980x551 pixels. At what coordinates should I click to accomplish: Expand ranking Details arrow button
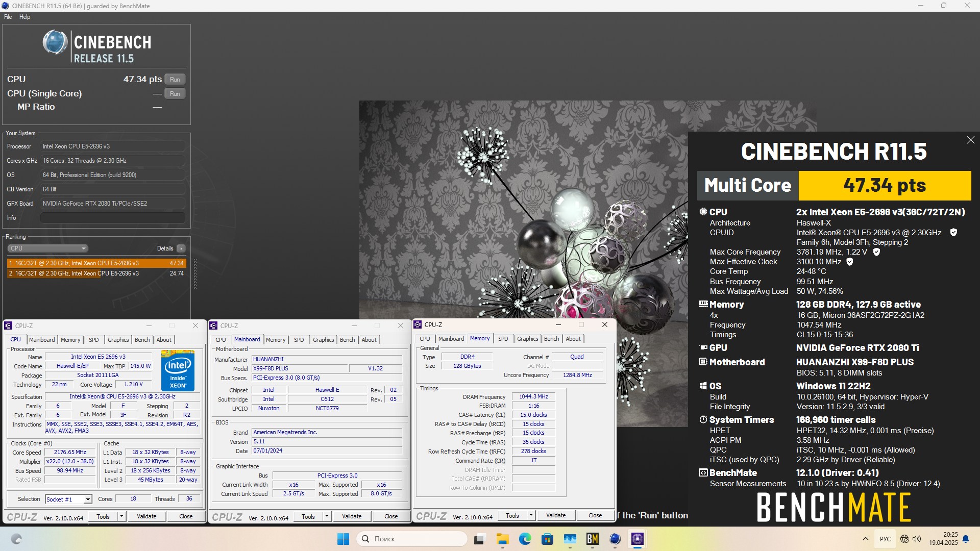[x=181, y=248]
